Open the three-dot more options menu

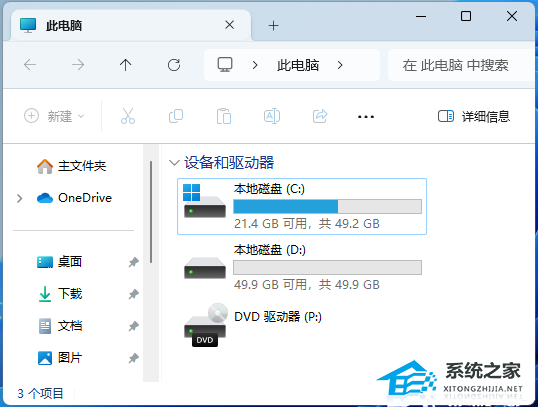366,117
